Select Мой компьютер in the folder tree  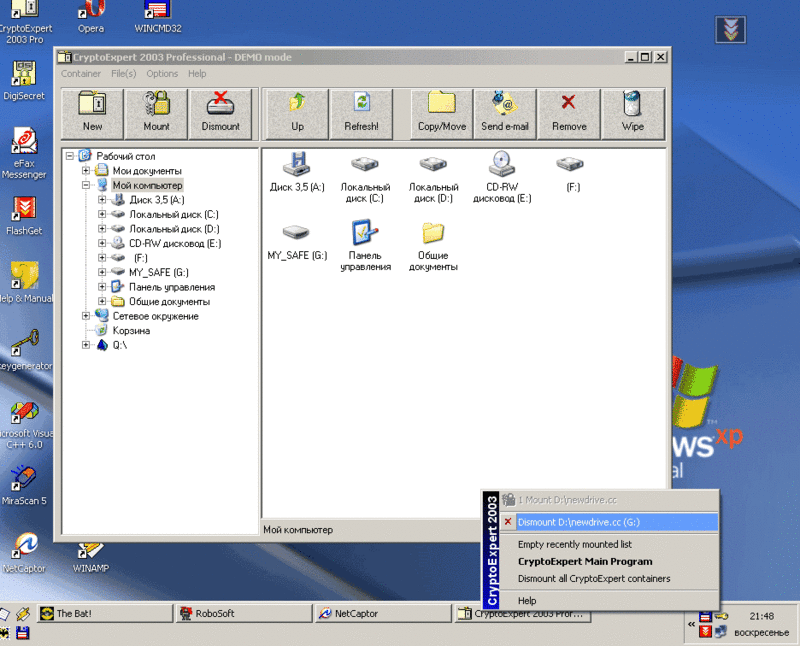147,185
